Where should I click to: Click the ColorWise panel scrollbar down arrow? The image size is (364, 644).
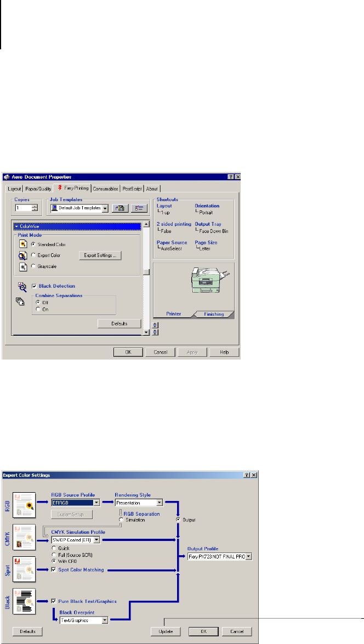tap(146, 332)
